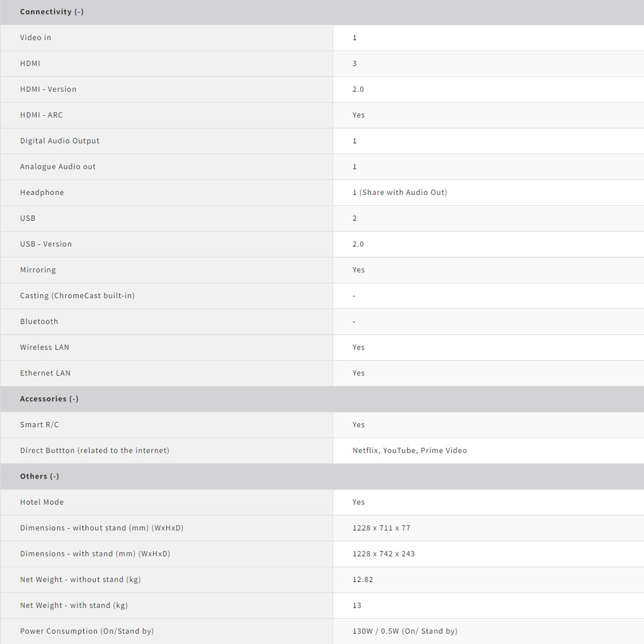
Task: Select the Bluetooth row label
Action: [39, 321]
